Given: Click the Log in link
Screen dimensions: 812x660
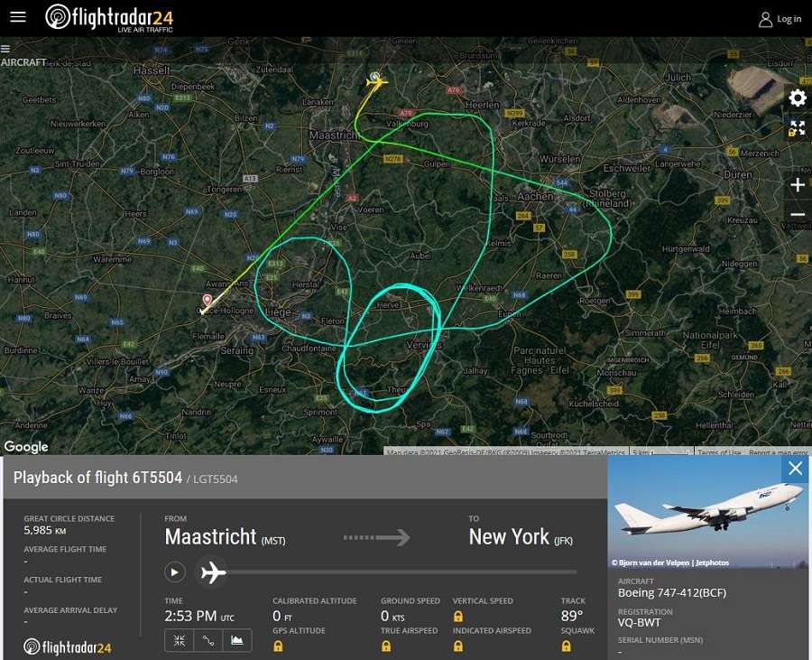Looking at the screenshot, I should click(x=780, y=19).
